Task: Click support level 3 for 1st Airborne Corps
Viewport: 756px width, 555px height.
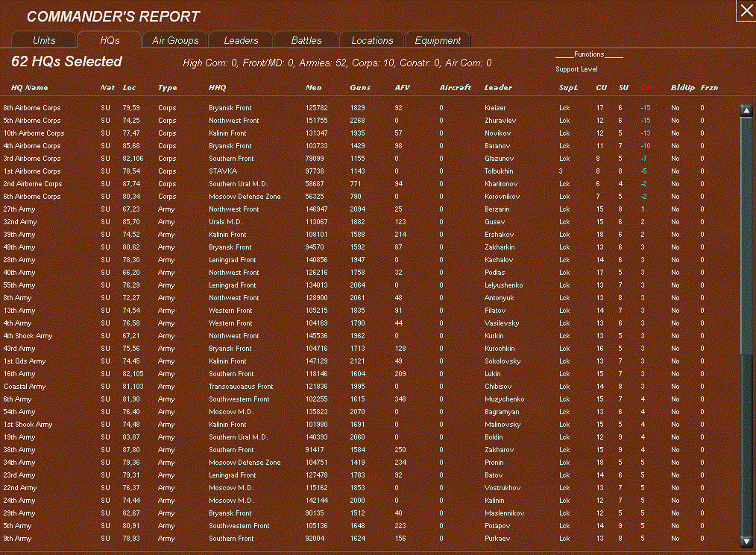Action: click(x=561, y=171)
